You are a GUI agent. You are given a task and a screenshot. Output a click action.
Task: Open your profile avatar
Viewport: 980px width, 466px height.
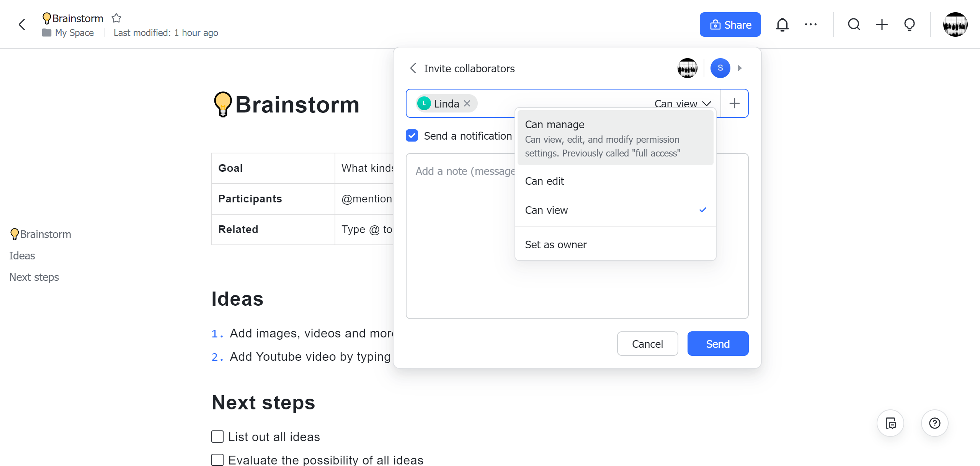(956, 24)
